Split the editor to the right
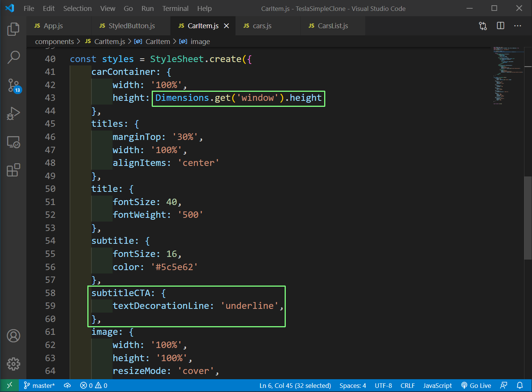 [x=500, y=26]
